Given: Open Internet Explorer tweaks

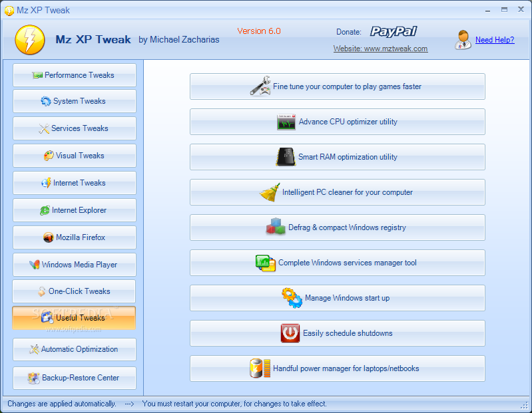Looking at the screenshot, I should point(75,210).
